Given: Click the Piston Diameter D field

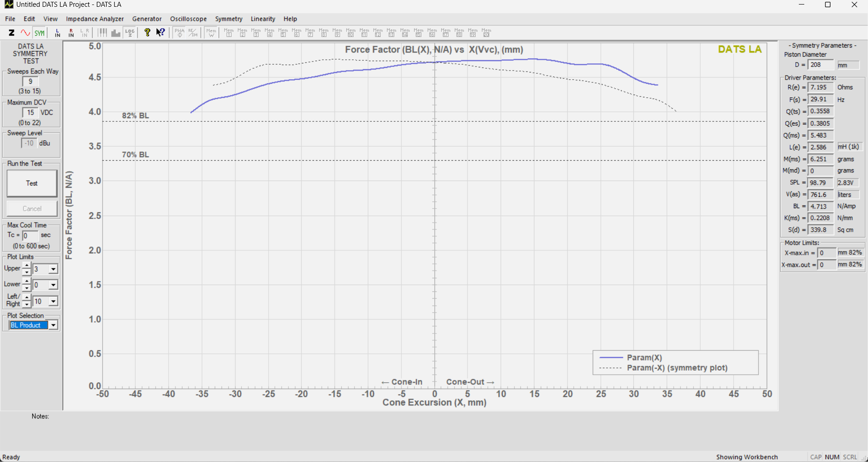Looking at the screenshot, I should click(821, 65).
